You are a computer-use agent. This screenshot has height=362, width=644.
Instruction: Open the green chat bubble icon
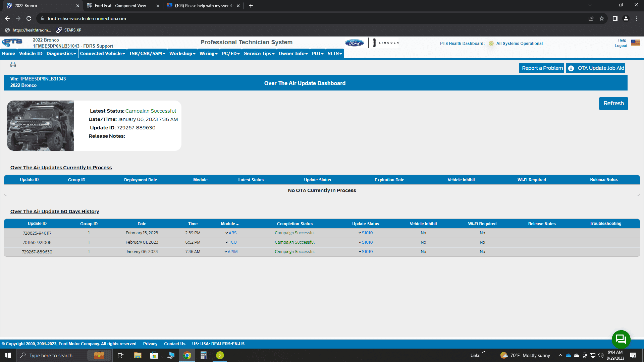coord(621,339)
